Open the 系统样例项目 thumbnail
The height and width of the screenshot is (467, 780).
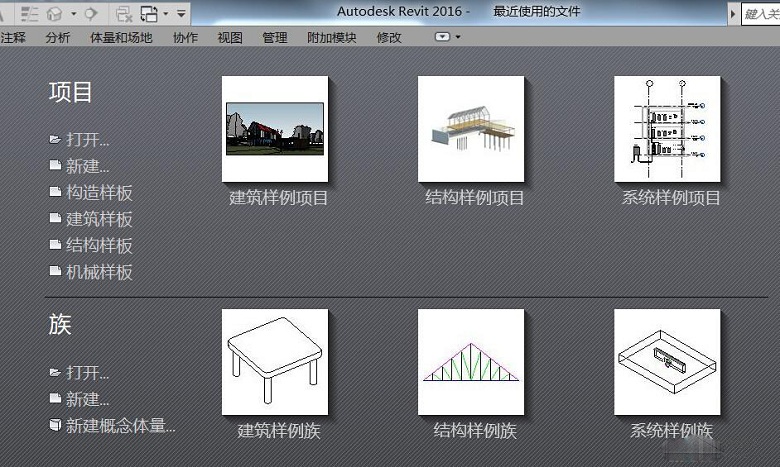point(667,129)
